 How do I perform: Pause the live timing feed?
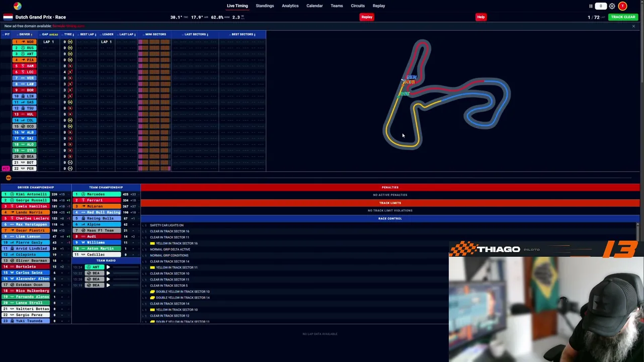(x=591, y=6)
